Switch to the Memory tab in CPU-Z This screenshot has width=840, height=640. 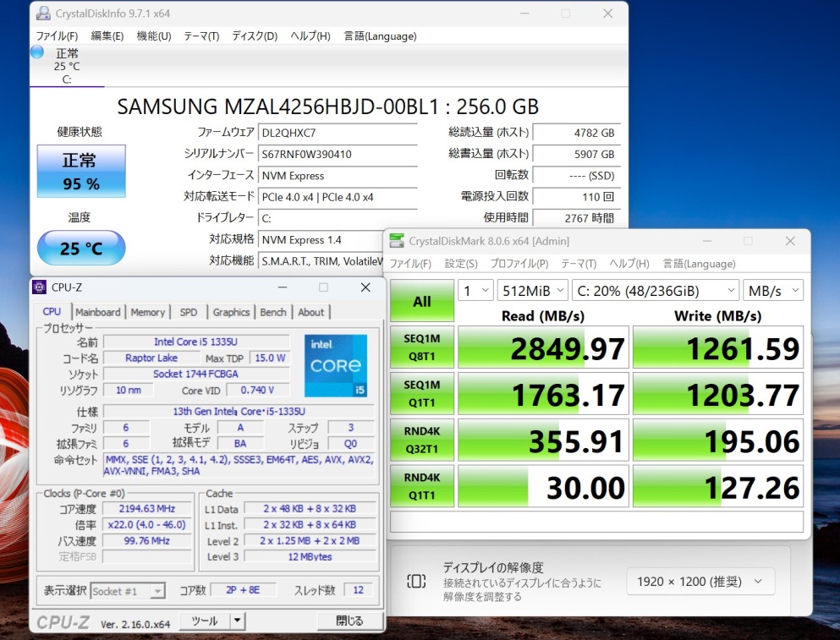click(148, 312)
